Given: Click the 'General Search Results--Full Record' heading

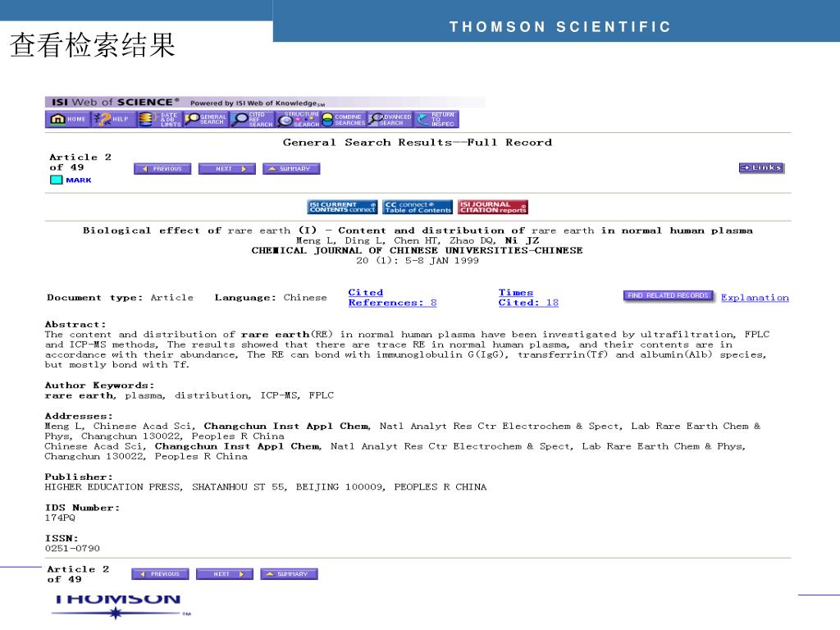Looking at the screenshot, I should point(418,143).
